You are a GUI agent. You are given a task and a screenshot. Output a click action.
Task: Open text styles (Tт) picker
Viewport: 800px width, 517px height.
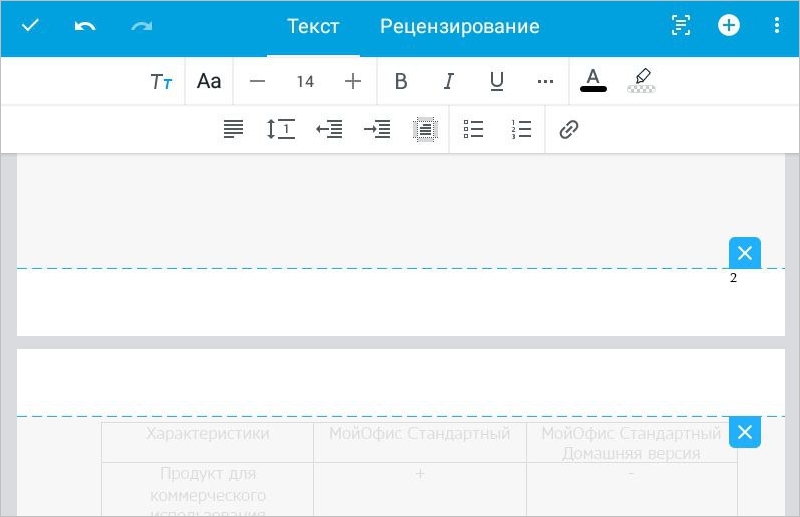click(161, 81)
